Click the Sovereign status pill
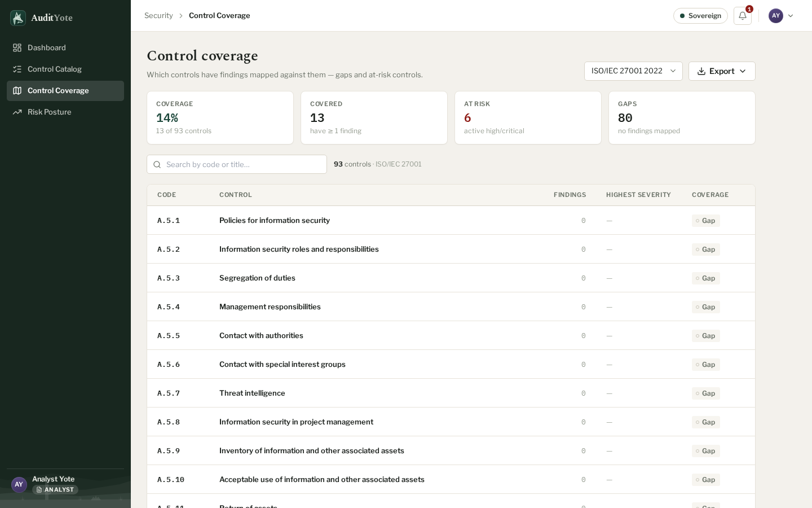The image size is (812, 508). (x=700, y=16)
